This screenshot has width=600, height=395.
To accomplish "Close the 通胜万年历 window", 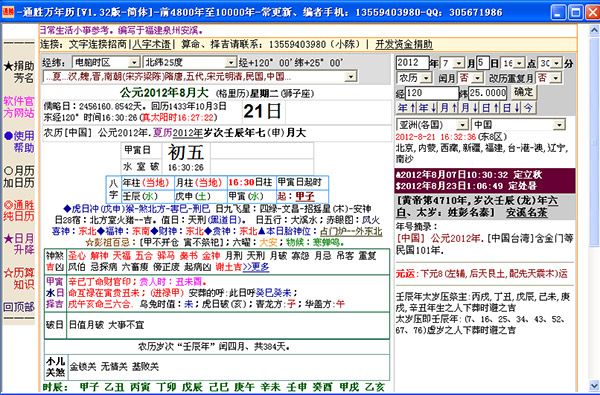I will tap(592, 13).
